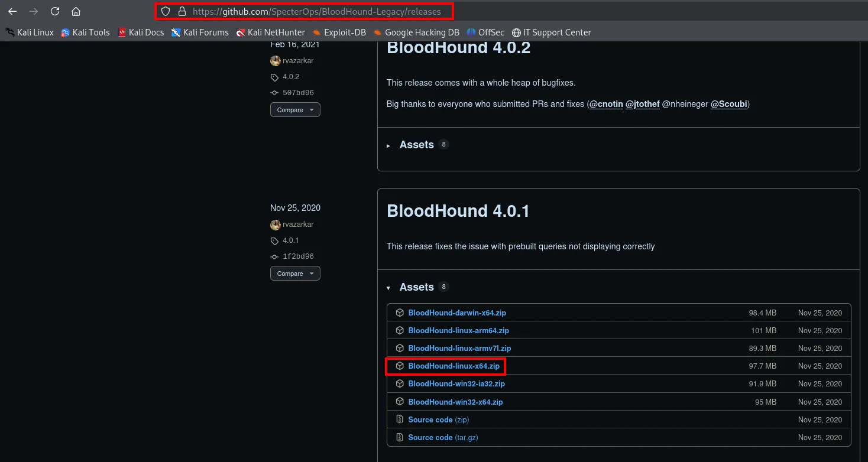Click the browser forward arrow
This screenshot has width=868, height=462.
coord(34,11)
